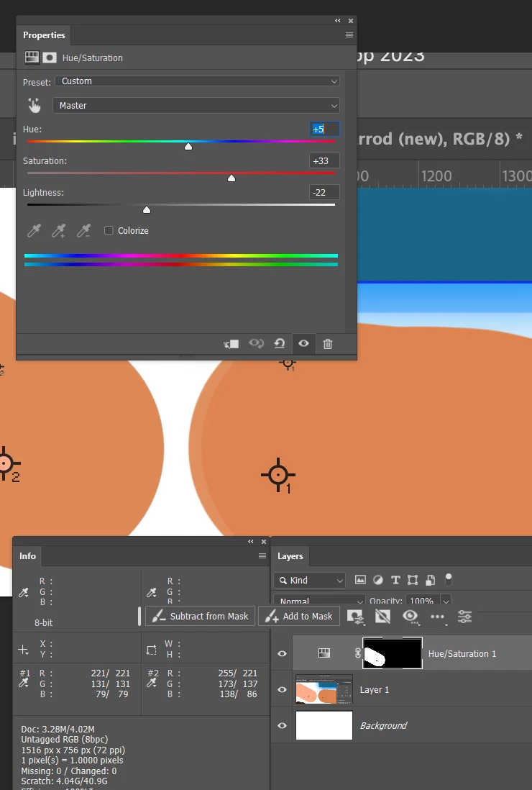
Task: Open the Master channel dropdown
Action: coord(196,105)
